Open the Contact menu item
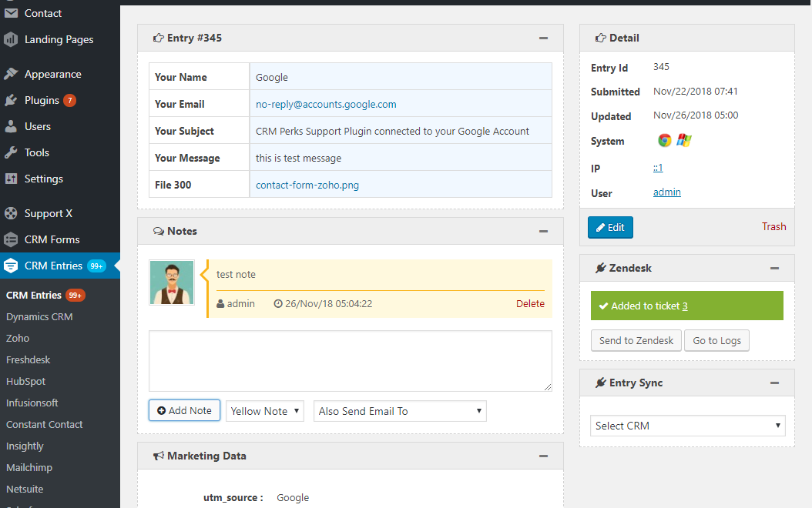The image size is (812, 508). point(43,13)
